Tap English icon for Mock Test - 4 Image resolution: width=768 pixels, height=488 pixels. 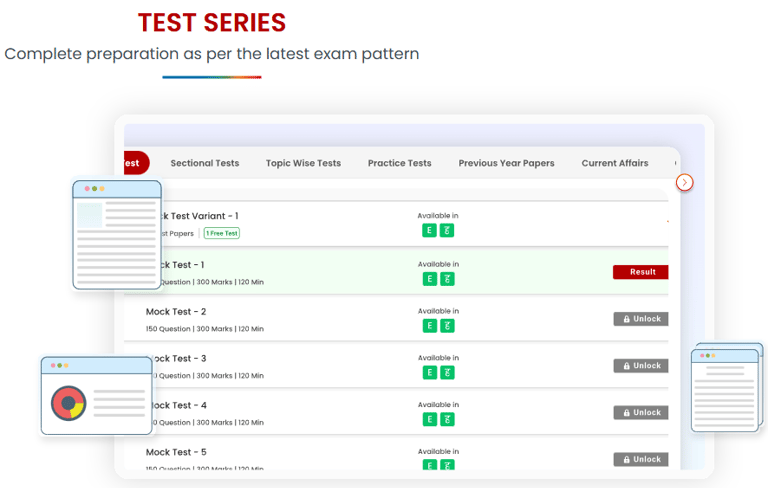(430, 419)
